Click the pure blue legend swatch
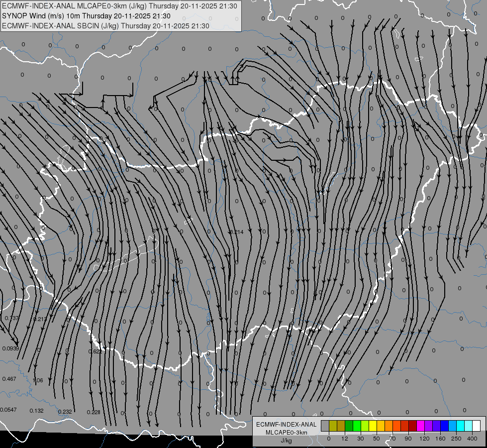The image size is (487, 448). point(445,426)
